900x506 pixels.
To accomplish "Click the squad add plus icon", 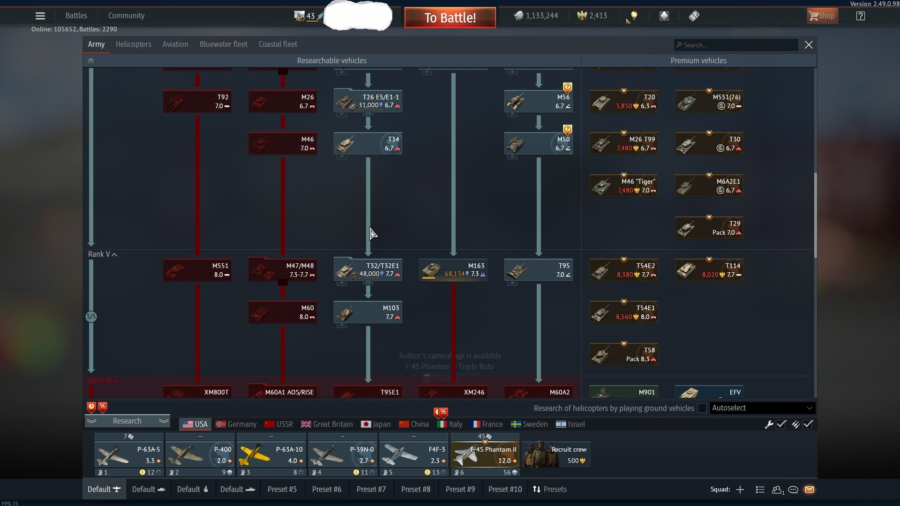I will [740, 489].
